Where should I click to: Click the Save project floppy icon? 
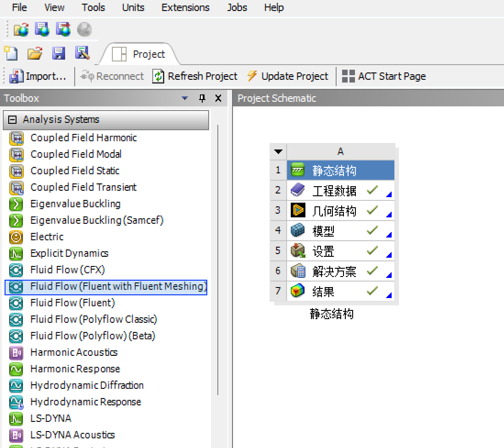click(x=59, y=53)
